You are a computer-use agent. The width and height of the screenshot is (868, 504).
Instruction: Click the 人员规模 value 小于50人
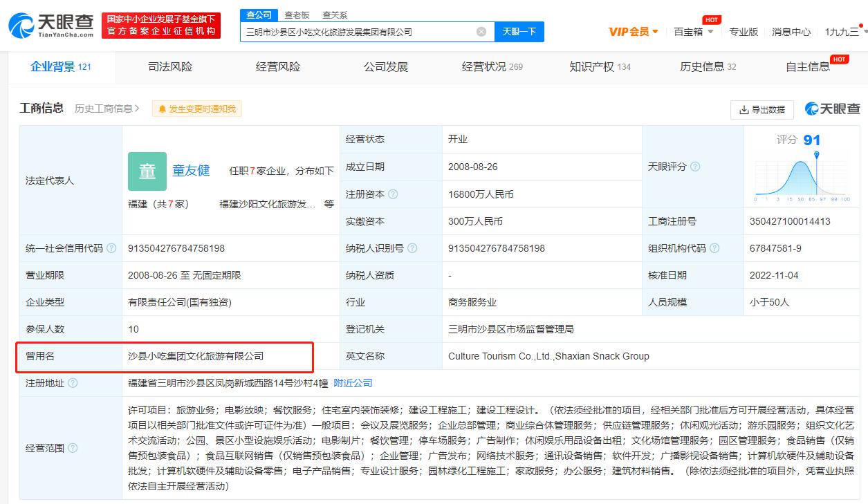[770, 302]
